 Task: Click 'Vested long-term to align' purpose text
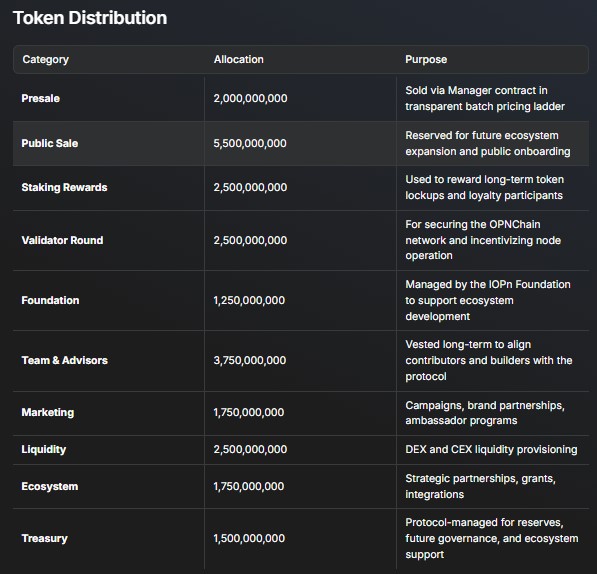pyautogui.click(x=489, y=360)
